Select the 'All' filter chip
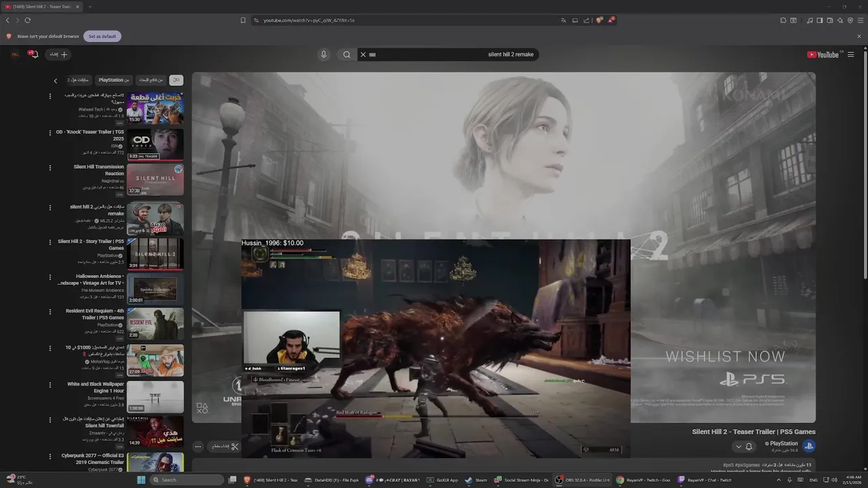The image size is (868, 488). 176,80
